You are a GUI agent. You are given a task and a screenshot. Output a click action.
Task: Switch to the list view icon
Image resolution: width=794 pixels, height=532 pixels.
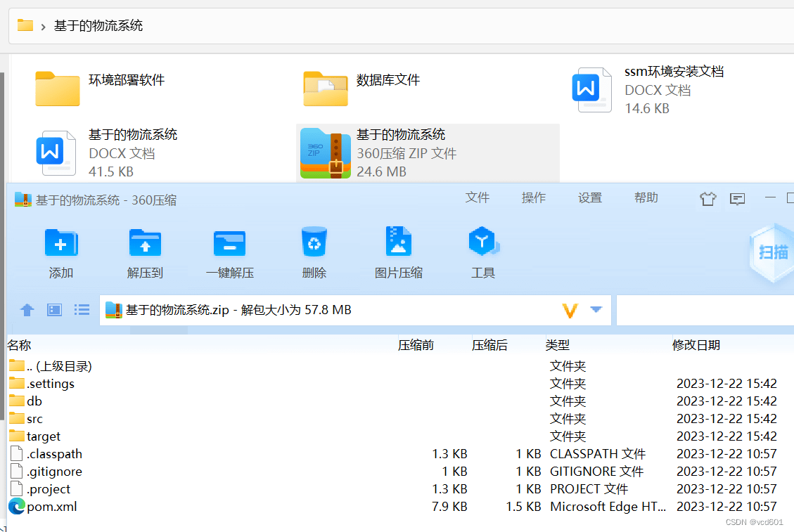click(x=82, y=309)
